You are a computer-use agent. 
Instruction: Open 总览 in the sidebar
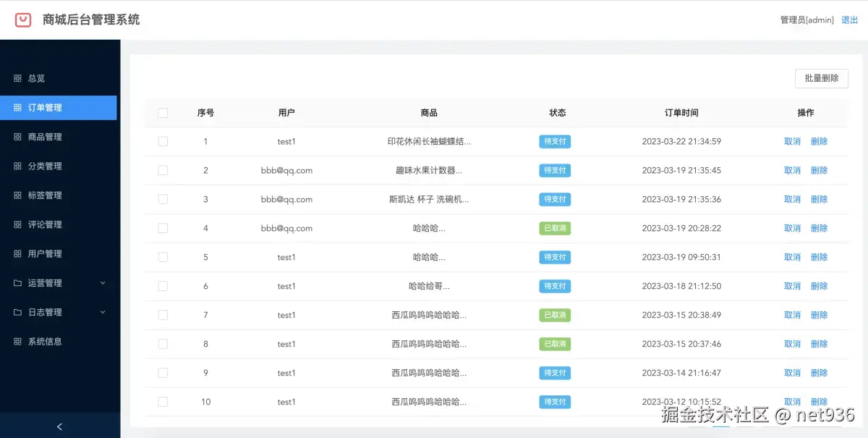coord(59,78)
